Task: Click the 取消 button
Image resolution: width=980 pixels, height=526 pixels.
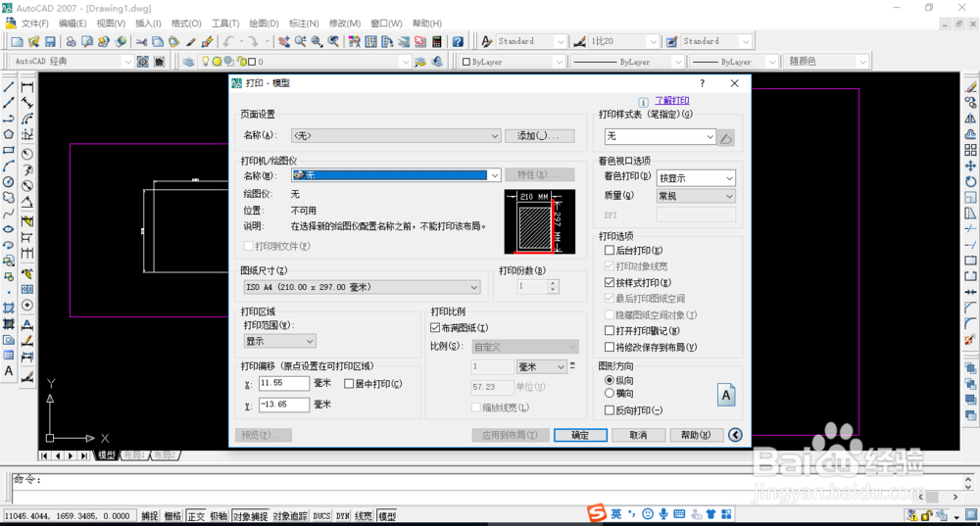Action: point(638,435)
